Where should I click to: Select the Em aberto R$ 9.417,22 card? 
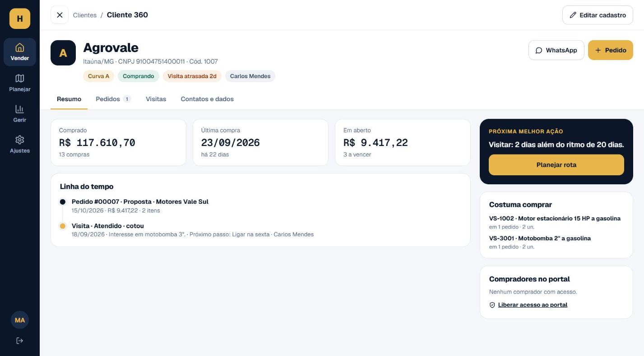click(x=403, y=142)
